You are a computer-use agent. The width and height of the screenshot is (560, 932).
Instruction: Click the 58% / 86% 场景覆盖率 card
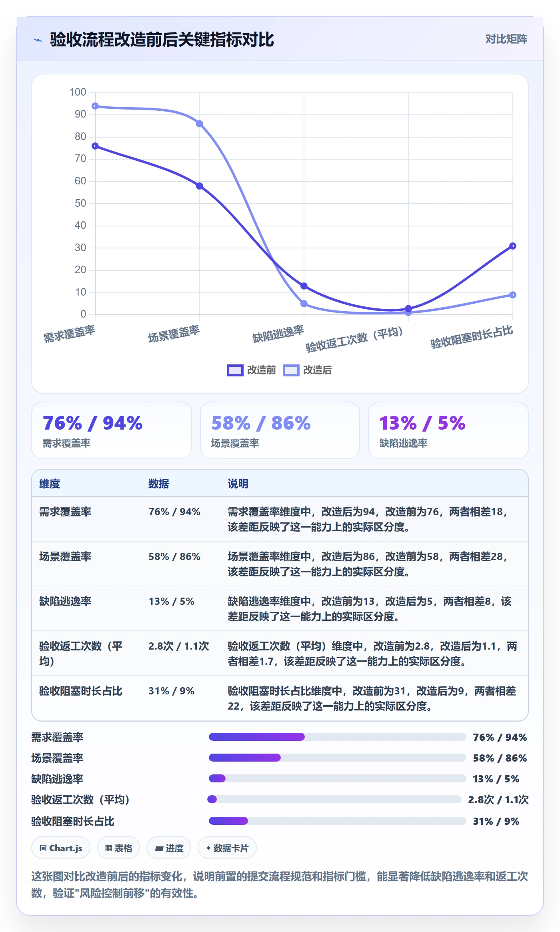pos(280,430)
